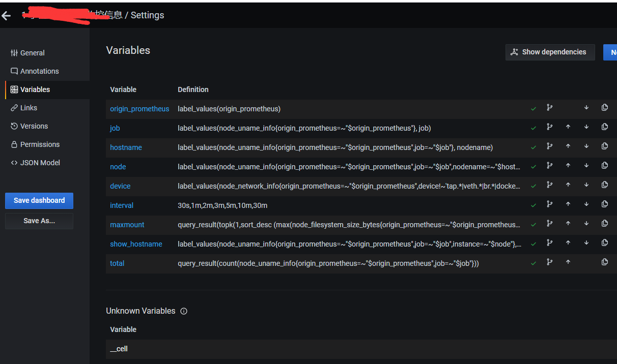
Task: Click the back arrow in header
Action: tap(6, 16)
